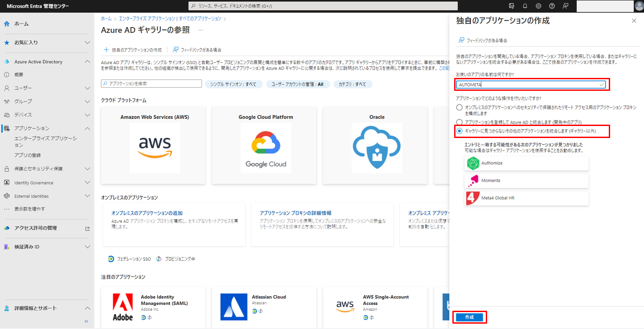
Task: Click エンタープライズ アプリケーション breadcrumb
Action: click(147, 19)
